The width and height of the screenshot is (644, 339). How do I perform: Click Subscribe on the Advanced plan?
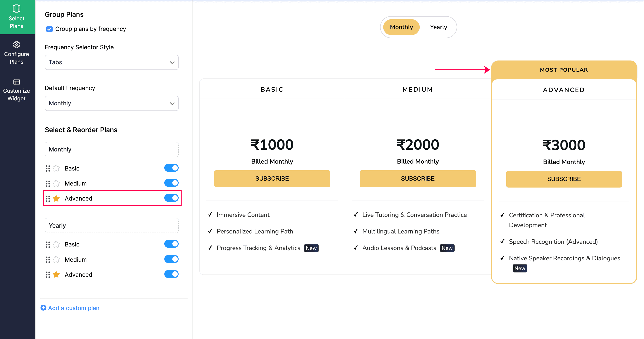564,179
